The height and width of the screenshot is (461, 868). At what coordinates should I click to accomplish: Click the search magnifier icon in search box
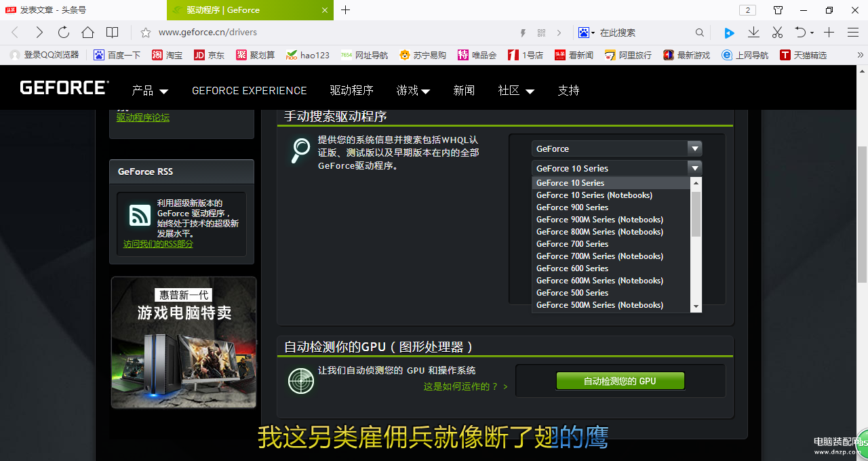[x=700, y=33]
